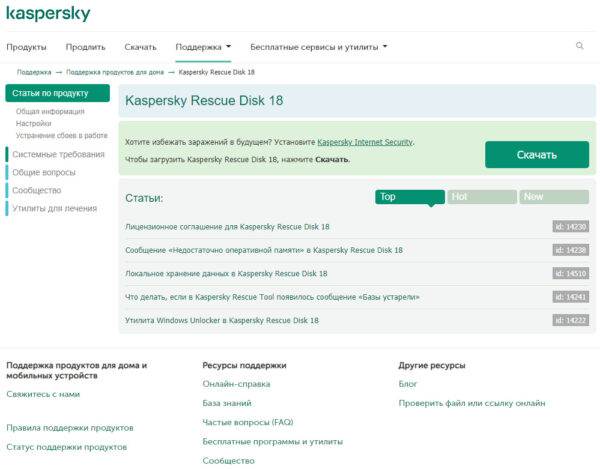Open Бесплатные программы и утилиты footer link
Viewport: 600px width, 469px height.
pyautogui.click(x=272, y=441)
